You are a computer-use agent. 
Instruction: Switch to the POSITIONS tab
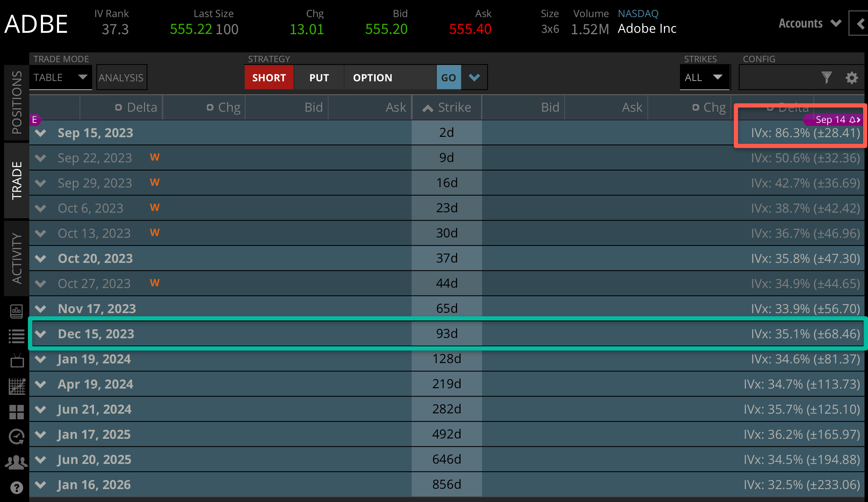click(x=16, y=102)
